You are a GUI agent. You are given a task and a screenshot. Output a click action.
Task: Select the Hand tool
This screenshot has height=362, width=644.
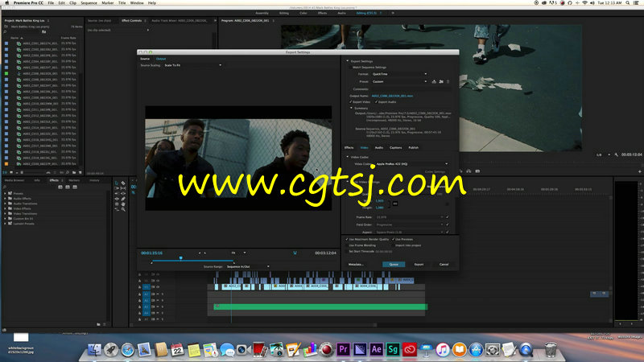tap(123, 204)
